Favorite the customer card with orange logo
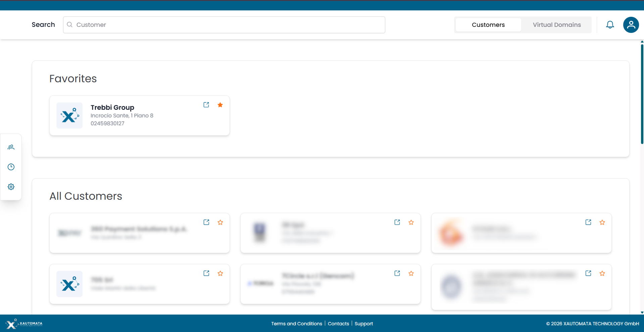This screenshot has height=332, width=644. click(x=602, y=223)
